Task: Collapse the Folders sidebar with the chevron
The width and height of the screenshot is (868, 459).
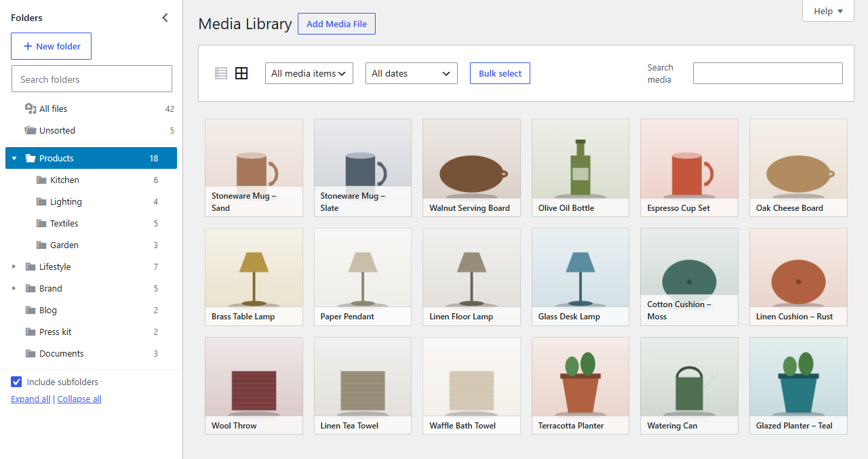Action: click(x=165, y=18)
